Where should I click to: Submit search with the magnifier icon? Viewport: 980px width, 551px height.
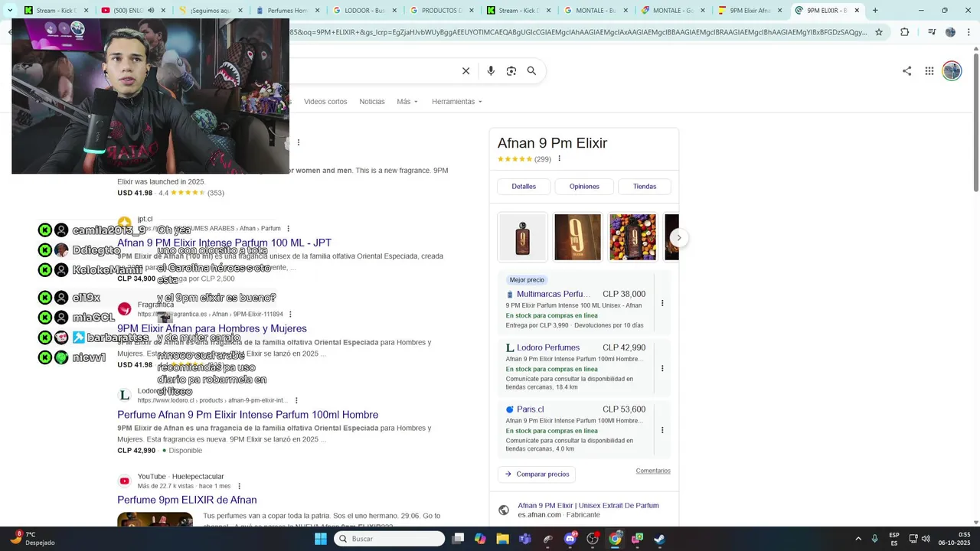[531, 71]
